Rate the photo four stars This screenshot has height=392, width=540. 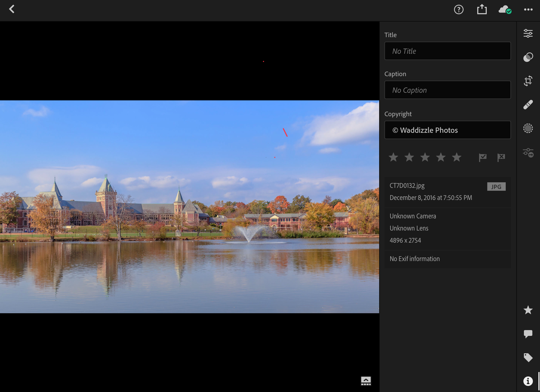441,157
